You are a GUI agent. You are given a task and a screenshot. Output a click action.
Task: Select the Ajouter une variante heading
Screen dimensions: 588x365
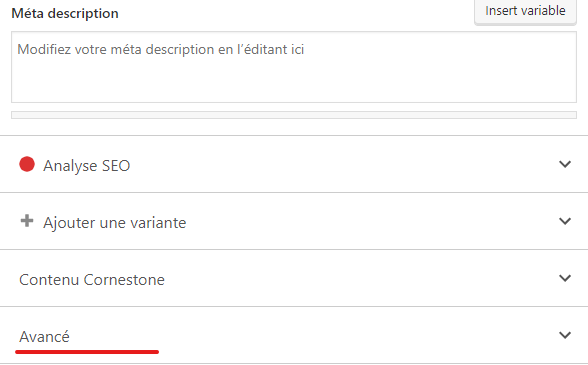tap(115, 222)
